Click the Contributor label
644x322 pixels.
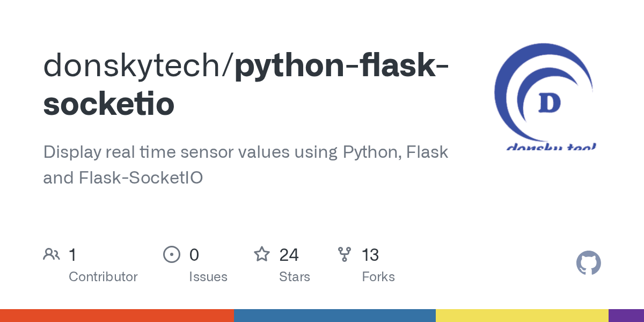[103, 277]
